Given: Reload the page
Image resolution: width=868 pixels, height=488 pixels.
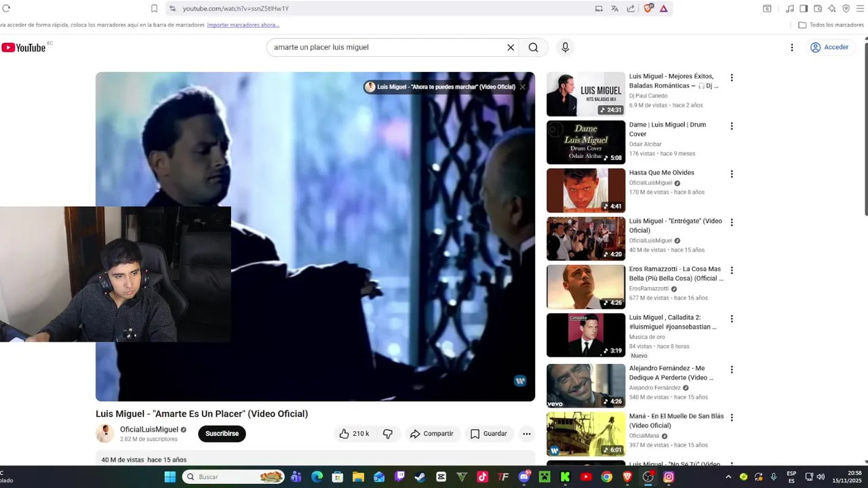Looking at the screenshot, I should (x=6, y=8).
